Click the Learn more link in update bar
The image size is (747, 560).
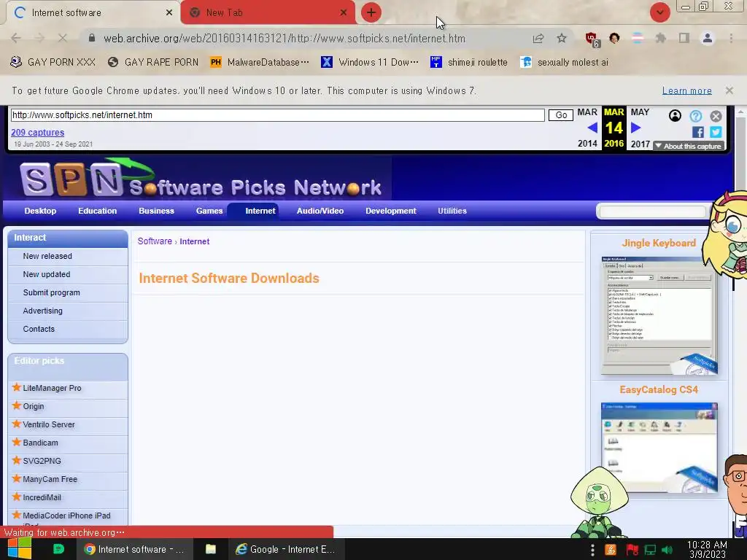click(x=686, y=90)
